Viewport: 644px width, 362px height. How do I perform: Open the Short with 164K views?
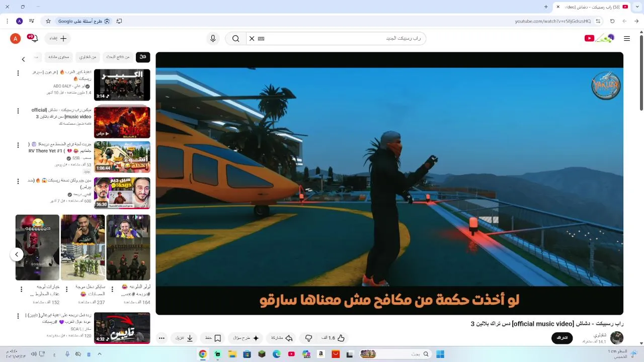128,247
